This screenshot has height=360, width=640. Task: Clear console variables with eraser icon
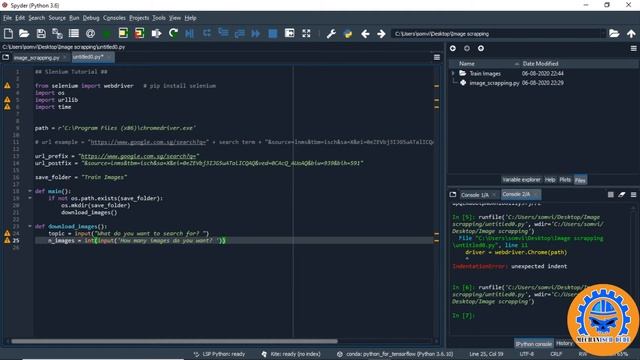point(622,195)
